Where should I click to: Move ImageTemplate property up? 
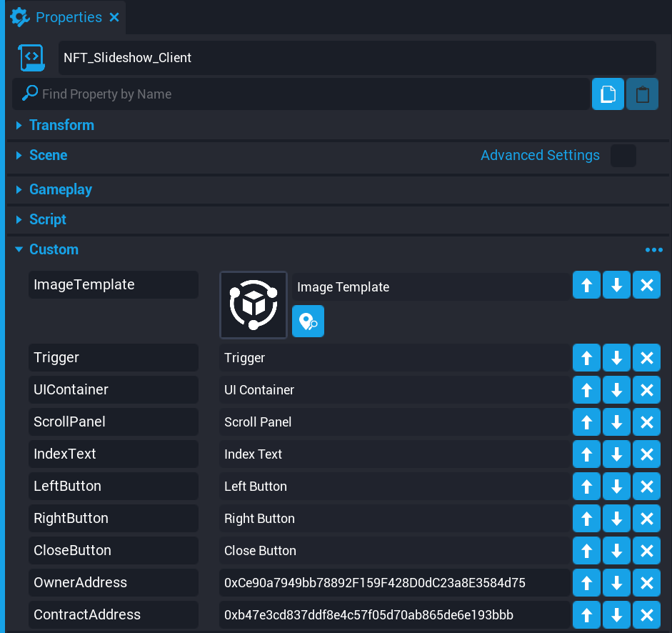click(x=587, y=285)
